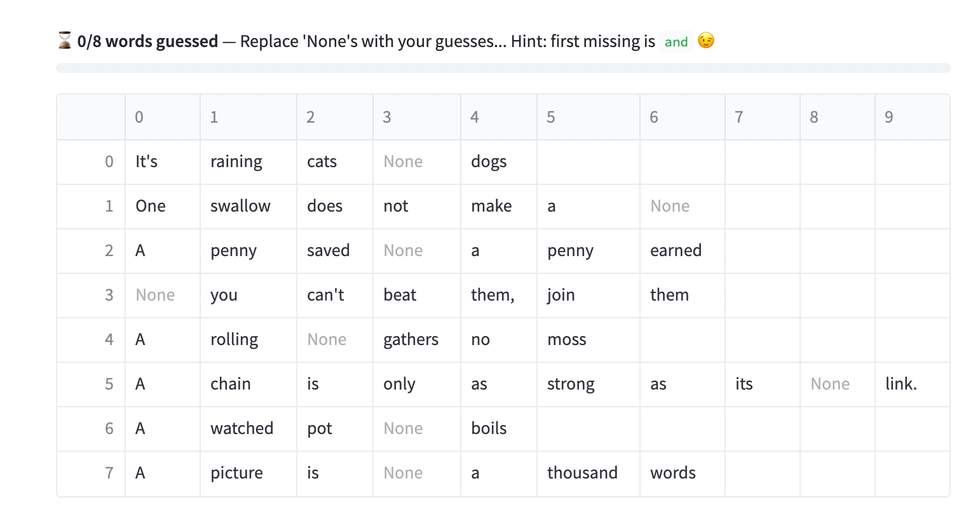Click the green "and" hint word

coord(676,42)
